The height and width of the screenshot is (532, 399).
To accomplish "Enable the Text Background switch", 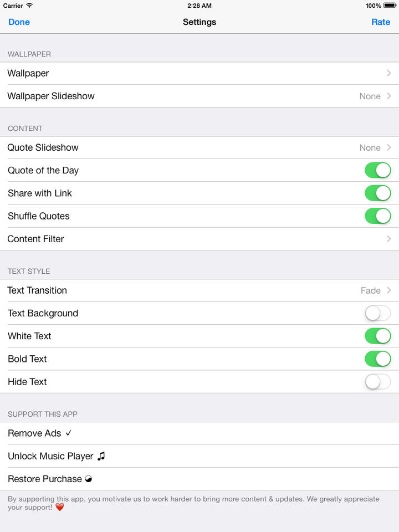I will coord(377,313).
